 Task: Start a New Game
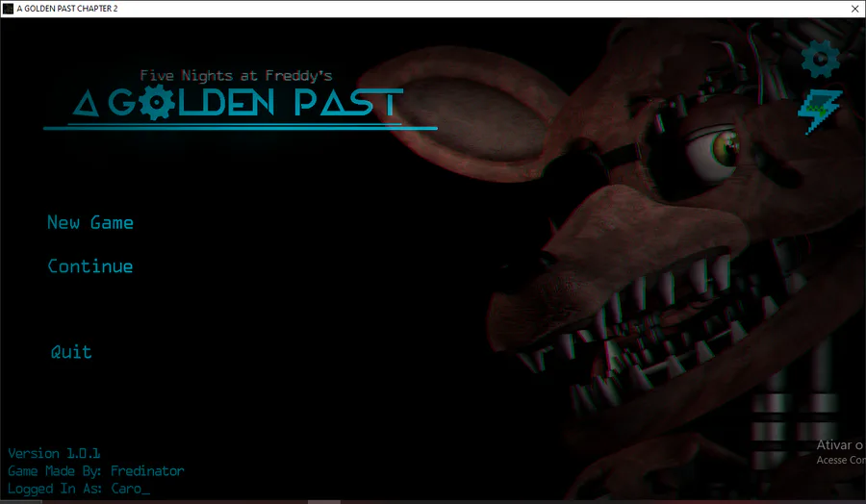point(90,222)
